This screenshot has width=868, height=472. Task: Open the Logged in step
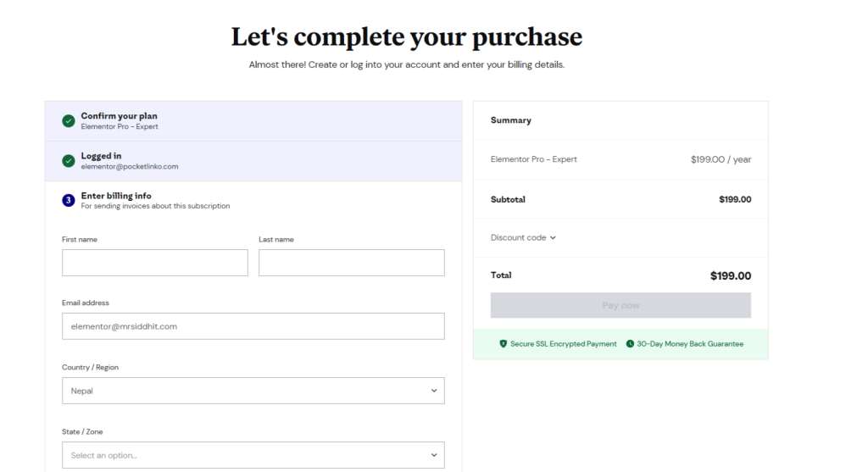[x=253, y=161]
